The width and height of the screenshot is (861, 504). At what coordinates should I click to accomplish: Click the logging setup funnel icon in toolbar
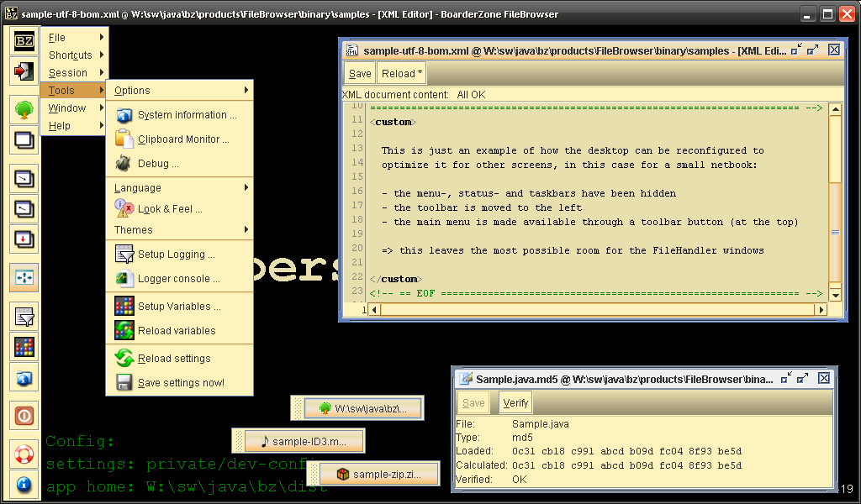coord(24,317)
